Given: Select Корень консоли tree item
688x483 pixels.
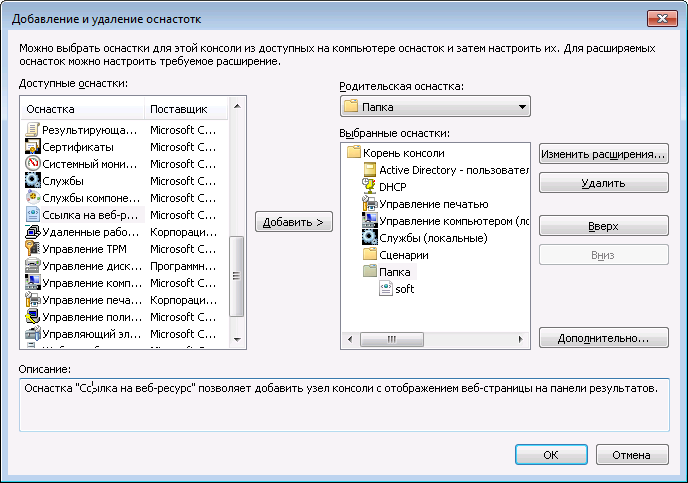Looking at the screenshot, I should [404, 153].
